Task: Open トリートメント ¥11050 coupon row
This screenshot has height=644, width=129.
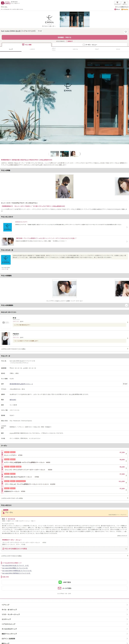Action: point(64,483)
